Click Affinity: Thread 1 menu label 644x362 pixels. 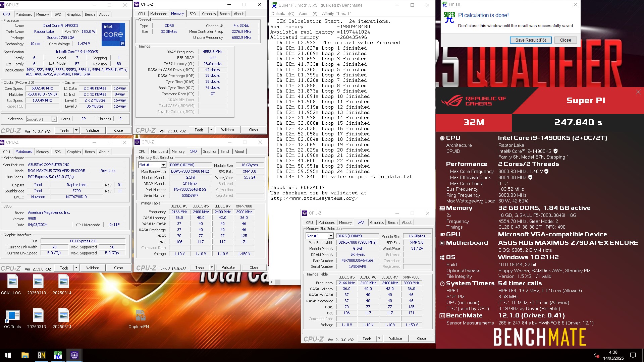click(x=337, y=14)
